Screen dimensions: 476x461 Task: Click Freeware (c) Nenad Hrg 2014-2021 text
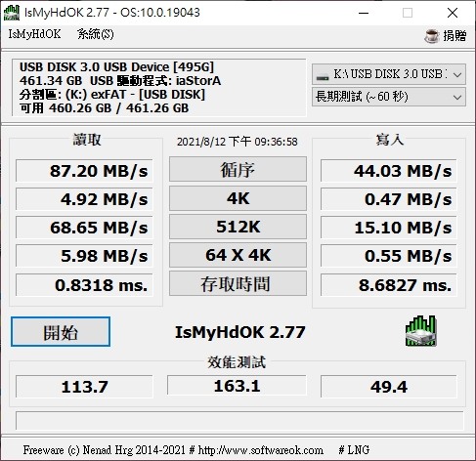tap(105, 450)
